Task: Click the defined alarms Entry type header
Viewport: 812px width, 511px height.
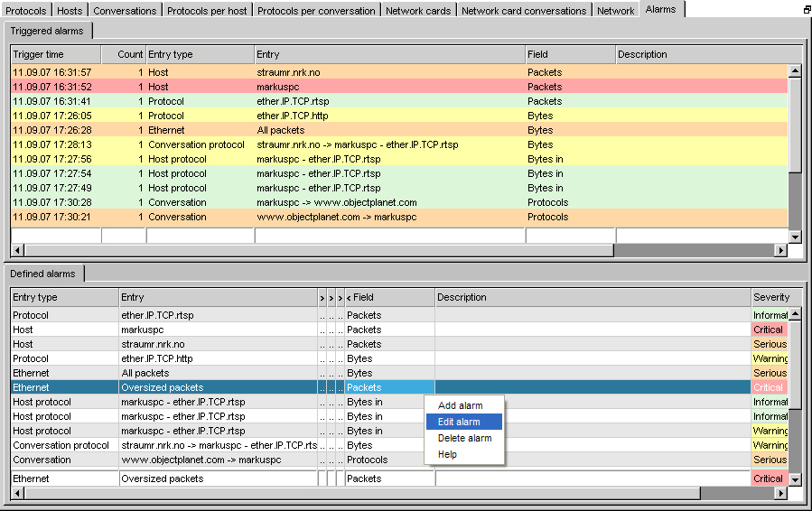Action: [x=65, y=297]
